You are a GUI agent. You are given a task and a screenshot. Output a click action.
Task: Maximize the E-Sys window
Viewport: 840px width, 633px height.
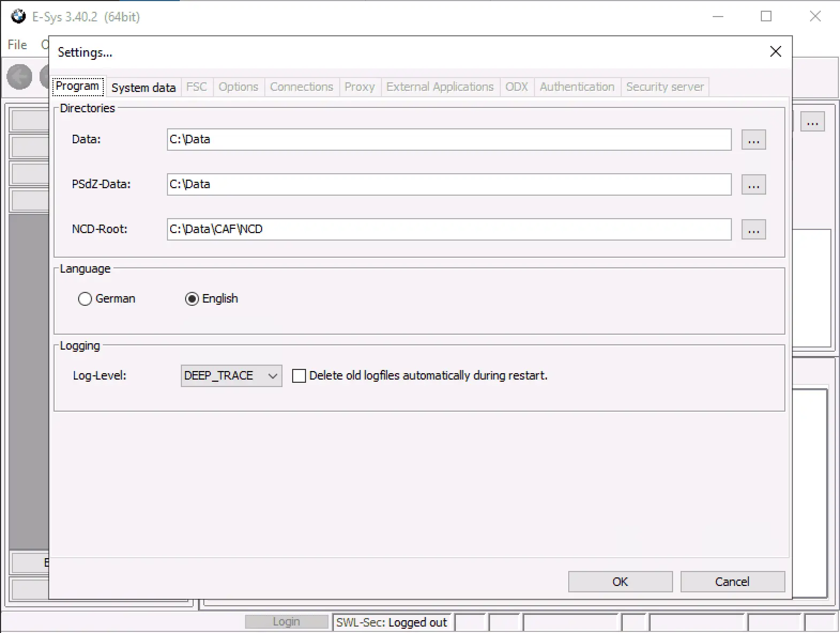coord(766,17)
